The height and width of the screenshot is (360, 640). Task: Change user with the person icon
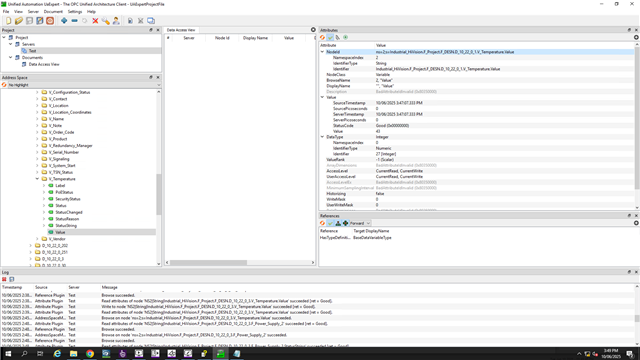tap(116, 20)
